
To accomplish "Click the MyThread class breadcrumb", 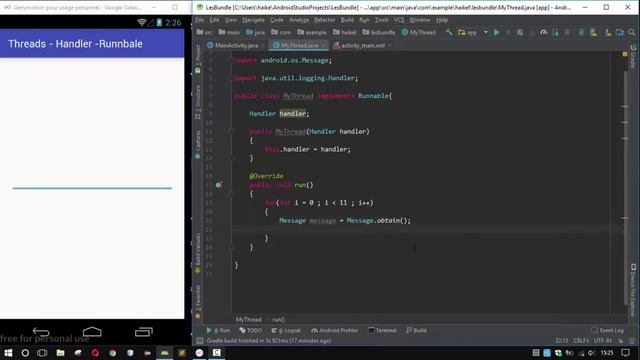I will 418,32.
